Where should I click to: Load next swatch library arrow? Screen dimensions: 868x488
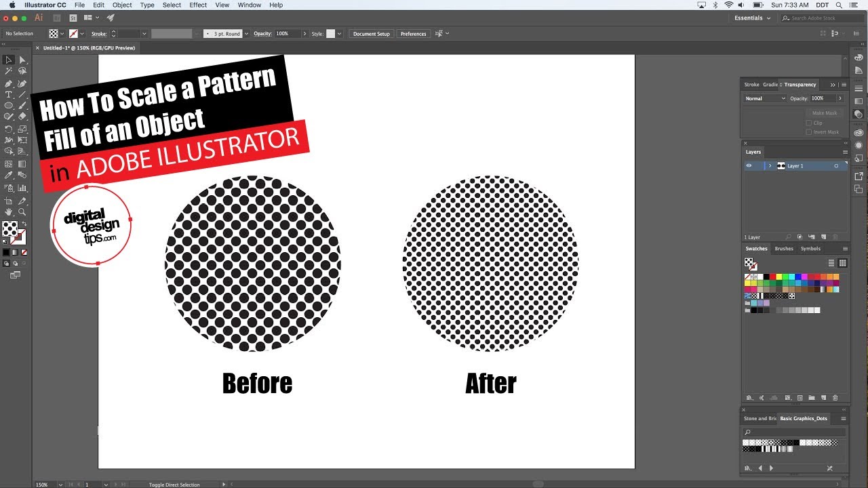point(771,468)
